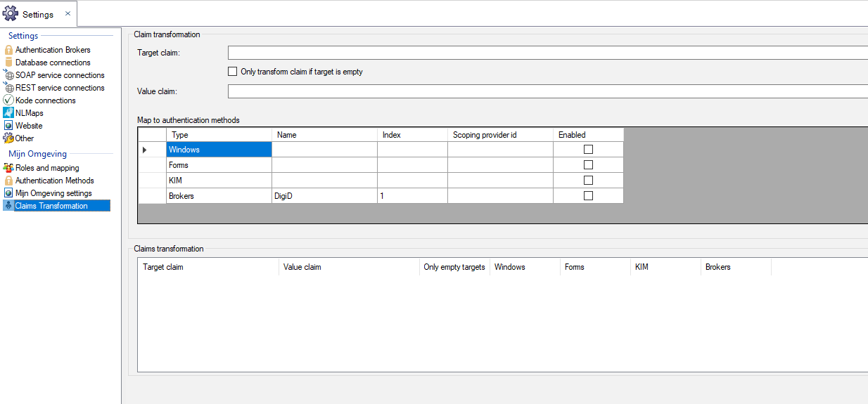Click the Roles and mapping people icon
Image resolution: width=868 pixels, height=404 pixels.
click(x=8, y=168)
